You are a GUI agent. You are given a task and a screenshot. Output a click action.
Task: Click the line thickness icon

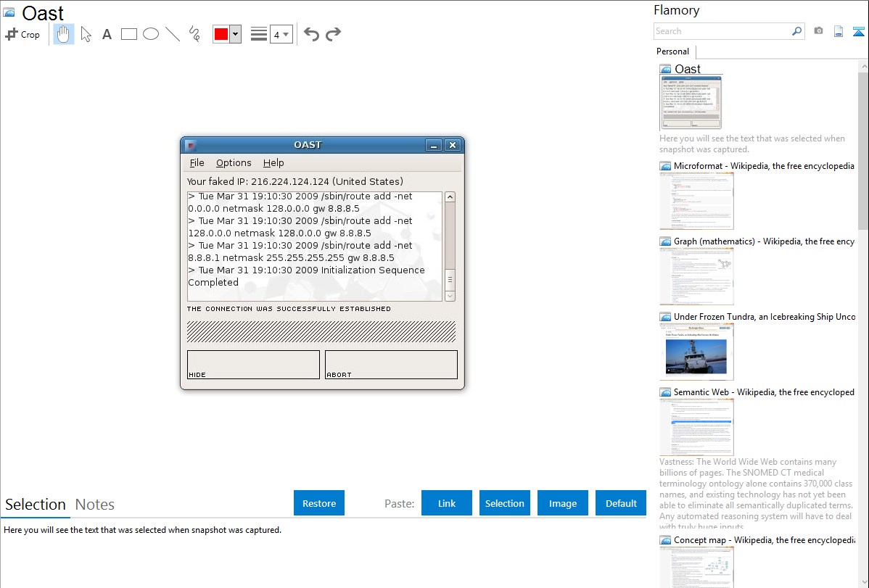(x=258, y=34)
